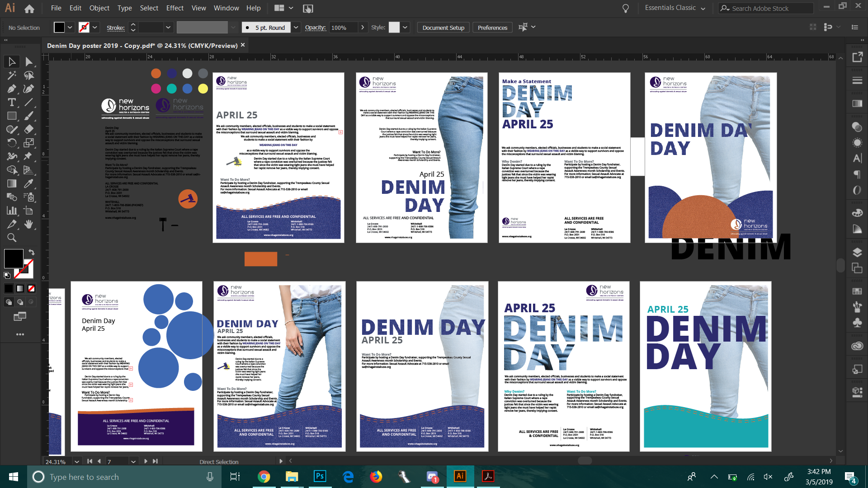Swap fill and stroke colors
Viewport: 868px width, 488px height.
pyautogui.click(x=32, y=252)
